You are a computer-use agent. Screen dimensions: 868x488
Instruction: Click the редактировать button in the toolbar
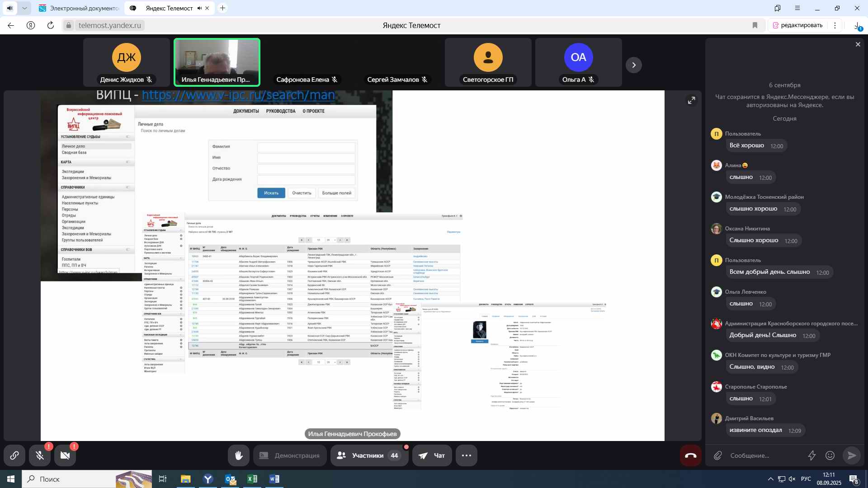tap(797, 25)
